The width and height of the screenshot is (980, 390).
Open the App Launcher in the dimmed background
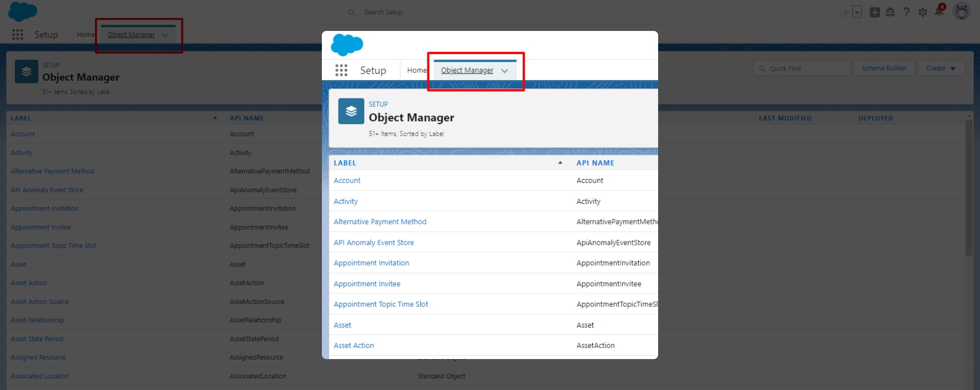click(x=18, y=35)
